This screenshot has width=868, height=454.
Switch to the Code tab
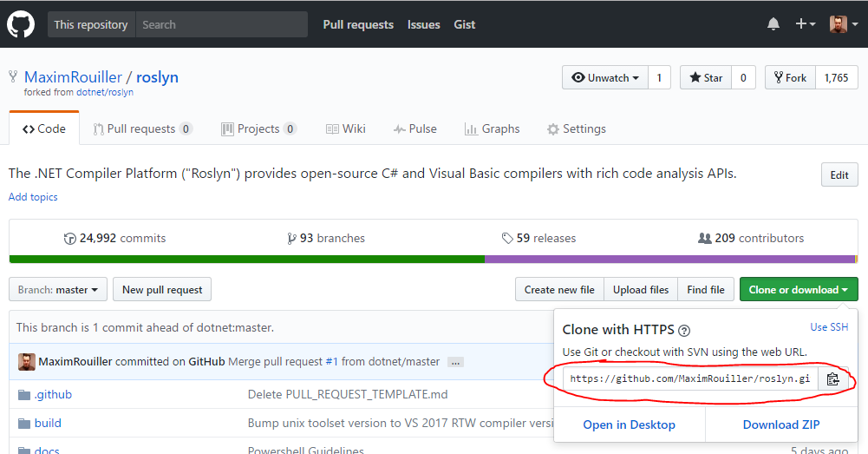(44, 128)
